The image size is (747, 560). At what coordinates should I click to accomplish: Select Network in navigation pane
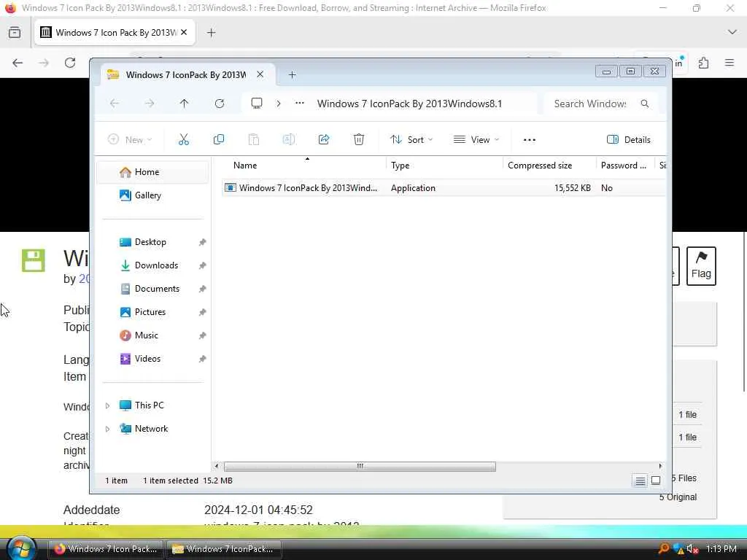[x=151, y=429]
